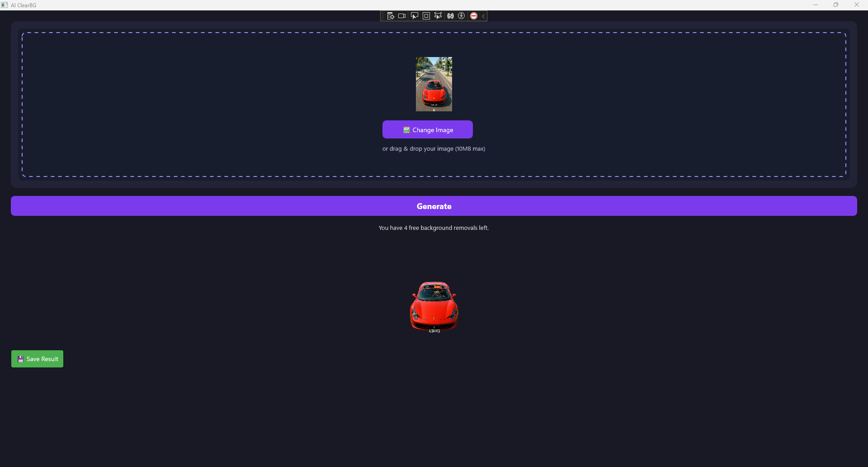
Task: Click the red binding failures indicator icon
Action: (473, 16)
